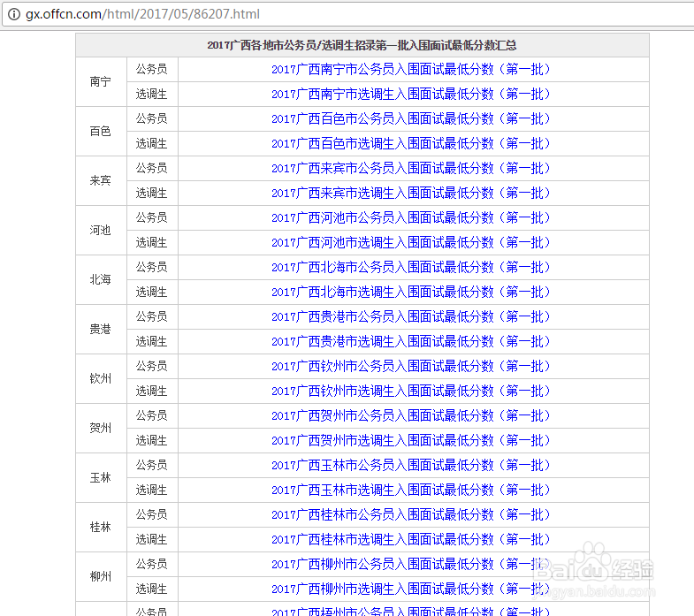Select the 北海 city cell
The height and width of the screenshot is (616, 694).
coord(101,280)
